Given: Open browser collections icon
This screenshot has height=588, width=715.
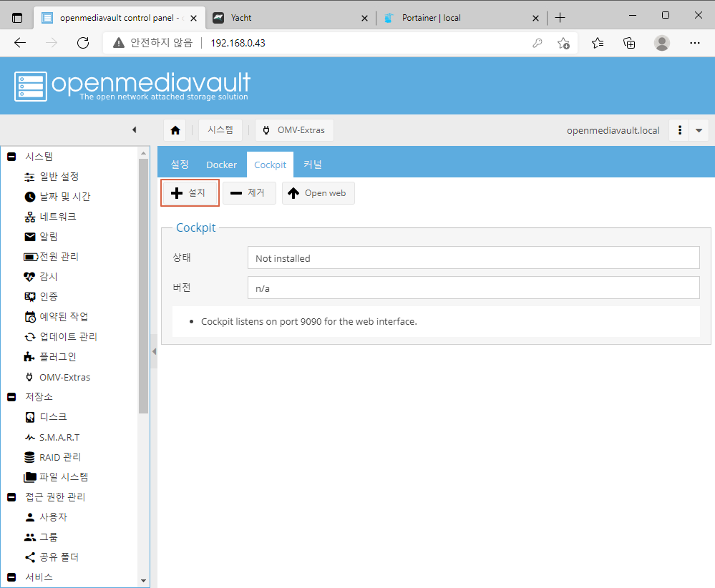Looking at the screenshot, I should (x=629, y=43).
